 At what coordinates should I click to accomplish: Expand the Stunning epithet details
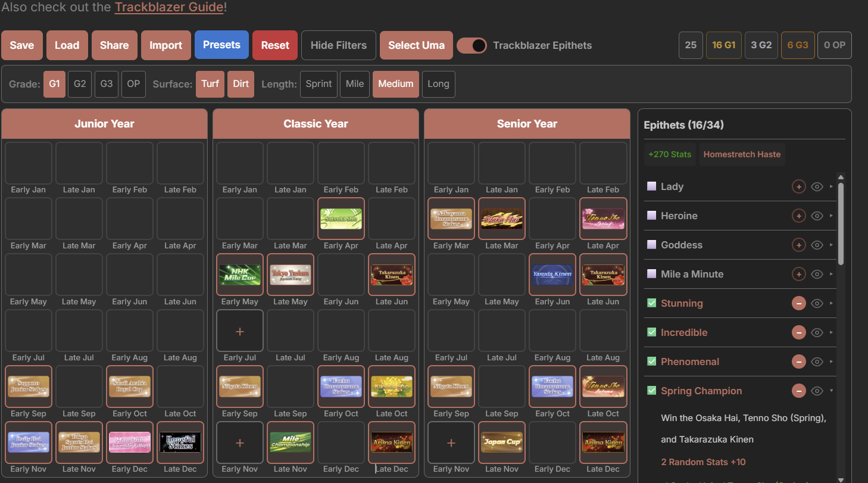click(831, 303)
